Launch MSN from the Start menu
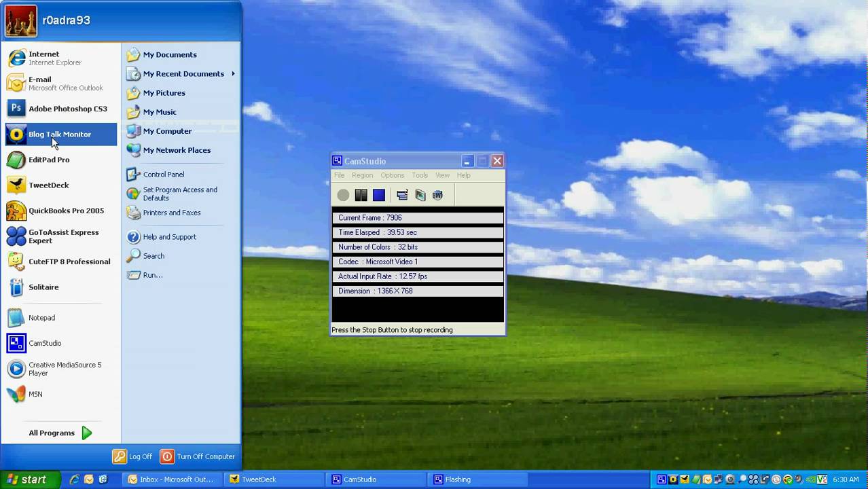 [x=60, y=394]
